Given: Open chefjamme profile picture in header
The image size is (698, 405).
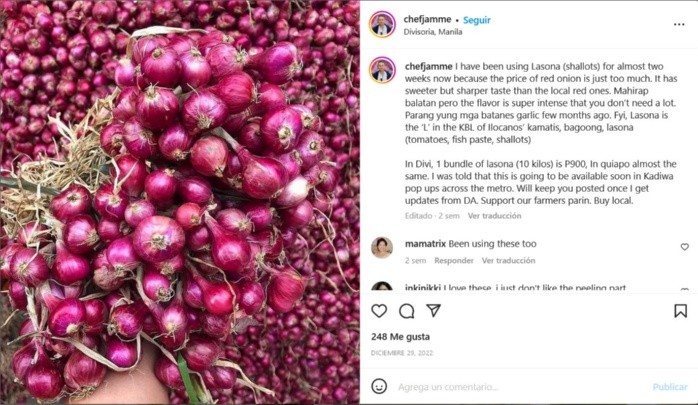Looking at the screenshot, I should [x=382, y=24].
